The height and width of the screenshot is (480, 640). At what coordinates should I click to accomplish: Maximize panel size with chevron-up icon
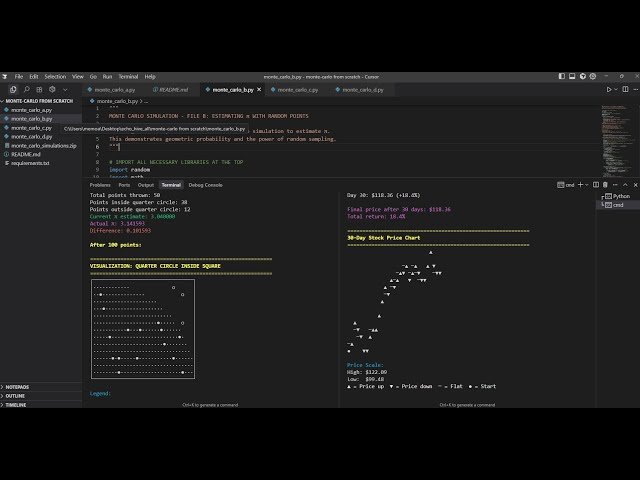[625, 185]
